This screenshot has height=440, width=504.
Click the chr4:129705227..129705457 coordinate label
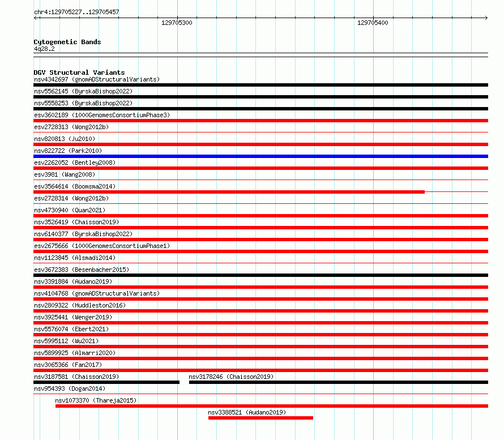[76, 12]
